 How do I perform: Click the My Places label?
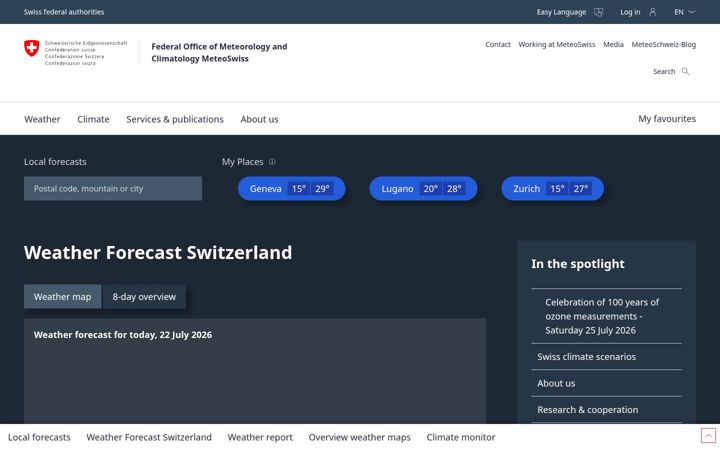click(x=242, y=162)
